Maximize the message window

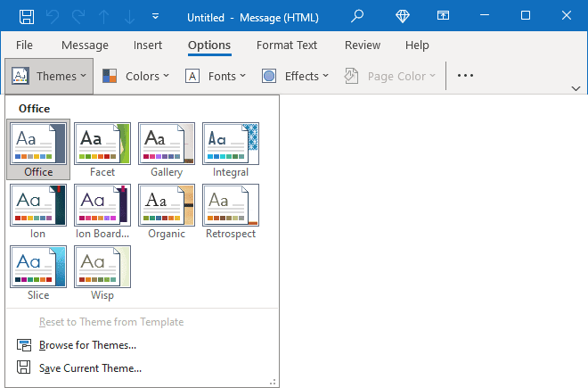coord(526,15)
